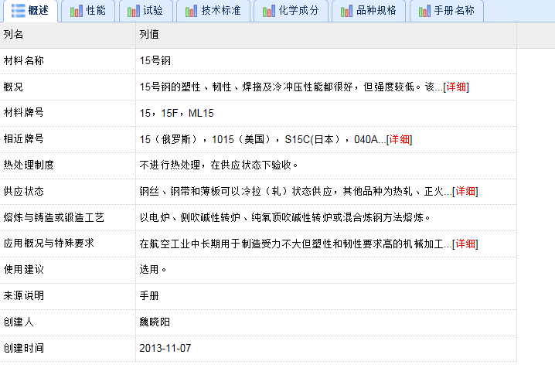555x392 pixels.
Task: Select the 手册名称 tab
Action: (447, 11)
